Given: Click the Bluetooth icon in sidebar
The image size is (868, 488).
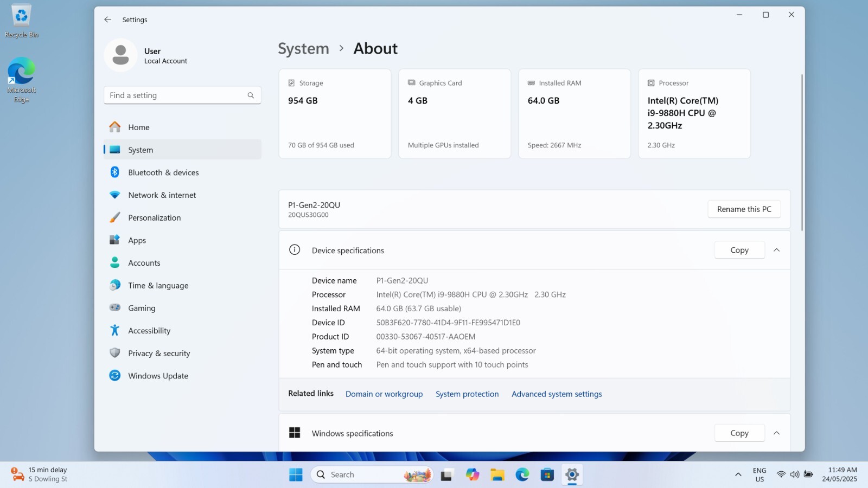Looking at the screenshot, I should 115,172.
